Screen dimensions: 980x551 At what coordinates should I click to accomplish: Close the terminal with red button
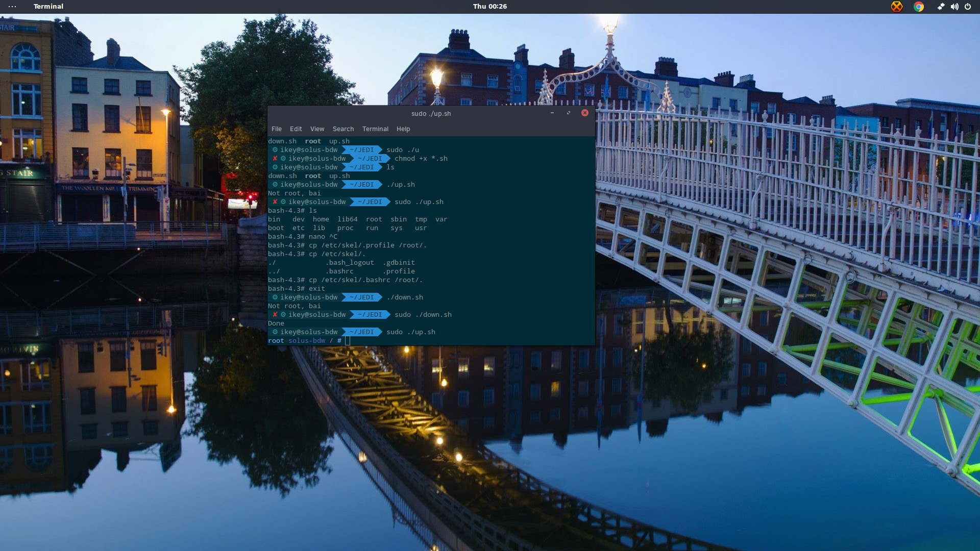point(585,113)
